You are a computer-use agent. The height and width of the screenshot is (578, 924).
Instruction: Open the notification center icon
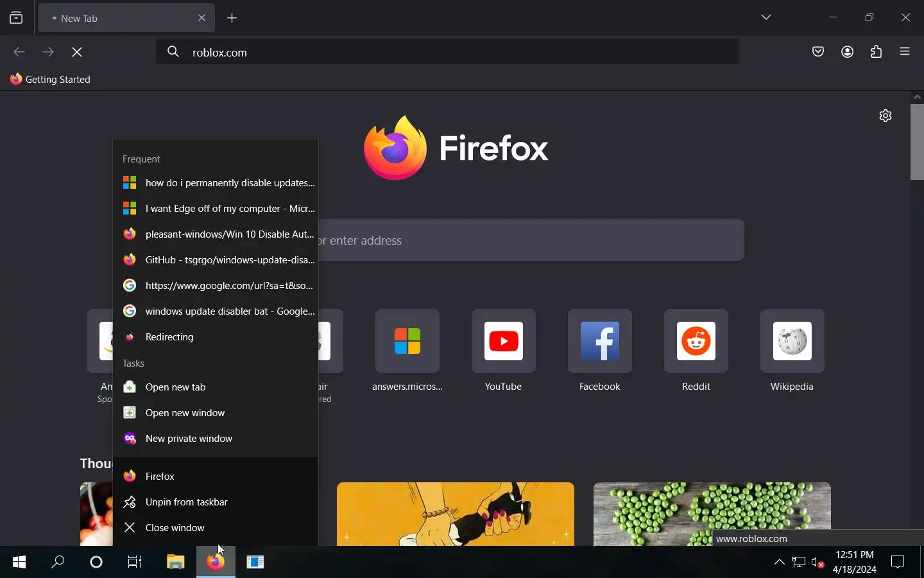tap(898, 563)
